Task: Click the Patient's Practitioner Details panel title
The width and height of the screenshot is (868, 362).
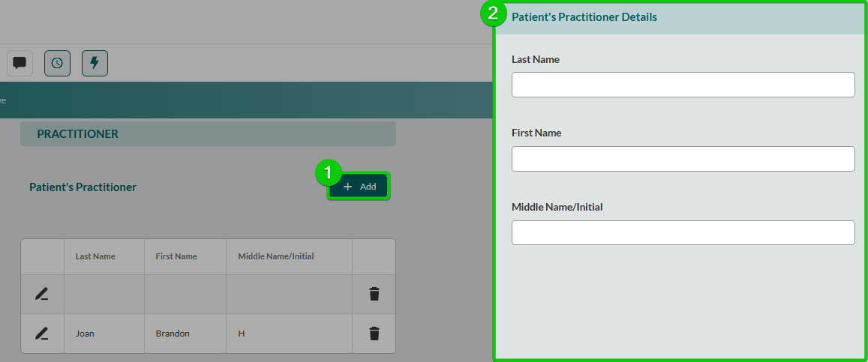Action: 584,17
